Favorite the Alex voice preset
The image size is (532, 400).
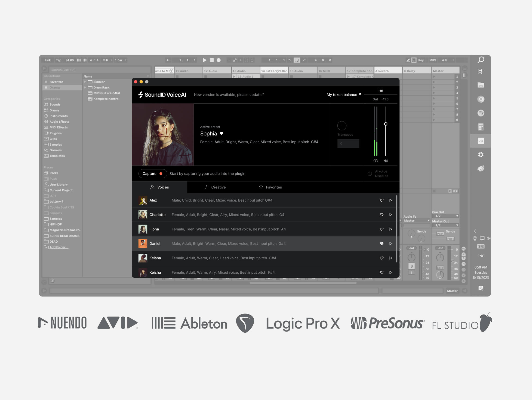[x=382, y=200]
